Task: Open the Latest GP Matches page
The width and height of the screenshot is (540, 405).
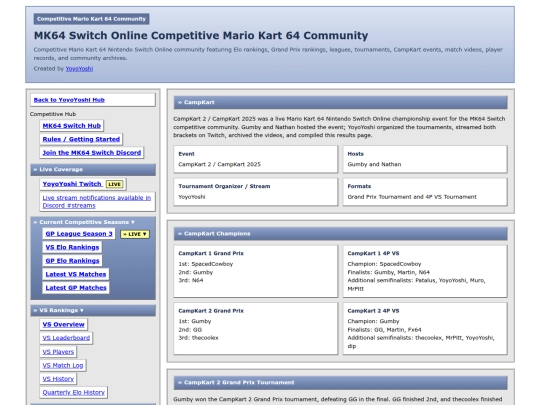Action: tap(76, 288)
